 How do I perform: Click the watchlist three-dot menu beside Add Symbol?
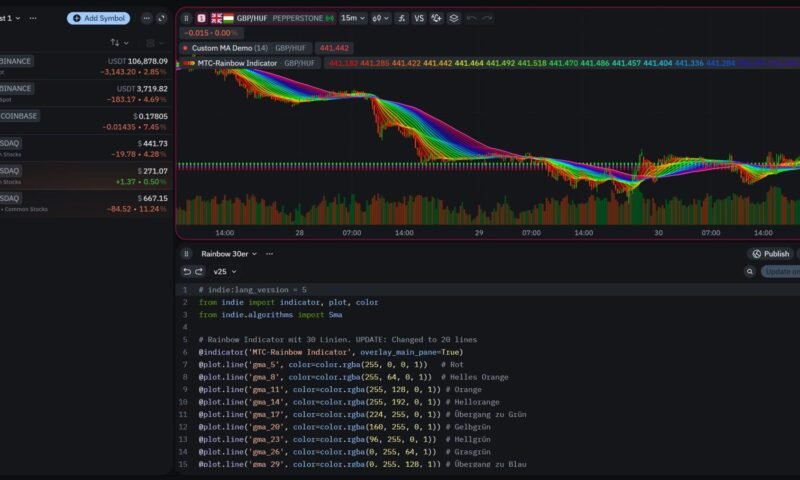(x=146, y=18)
